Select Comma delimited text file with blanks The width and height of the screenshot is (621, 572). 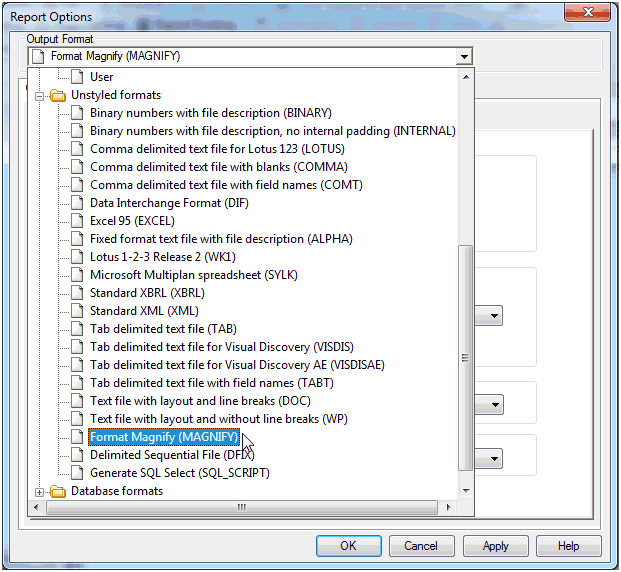point(219,167)
